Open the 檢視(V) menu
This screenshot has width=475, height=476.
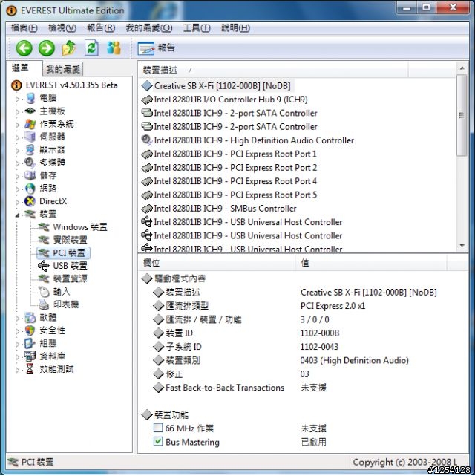[62, 28]
